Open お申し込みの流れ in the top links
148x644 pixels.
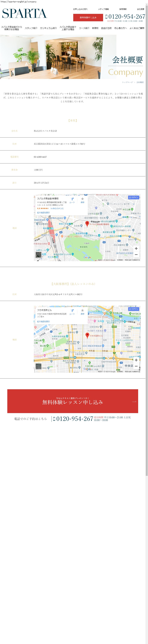[80, 9]
